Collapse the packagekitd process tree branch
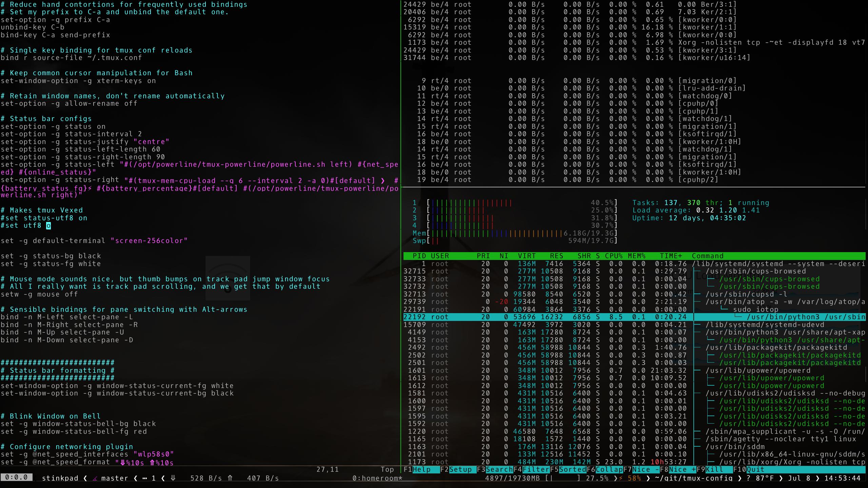Viewport: 868px width, 488px height. coord(698,348)
